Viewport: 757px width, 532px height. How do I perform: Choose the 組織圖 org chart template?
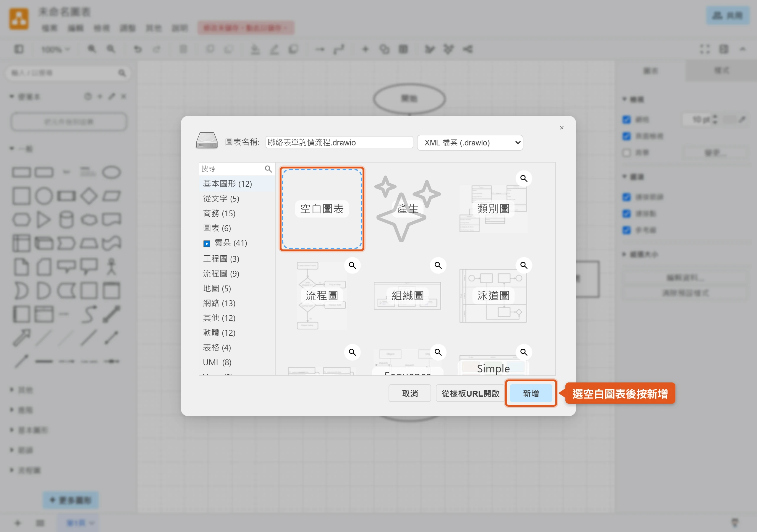tap(407, 296)
